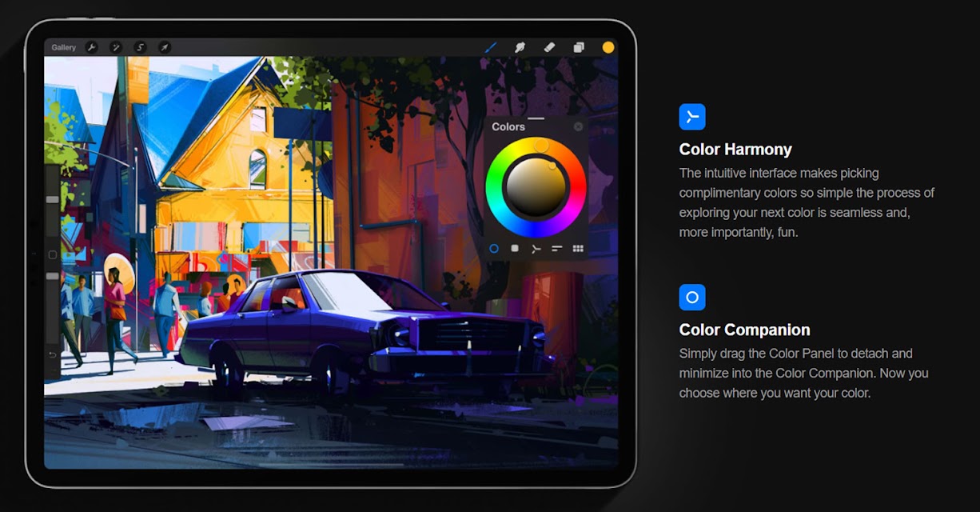Select the Smudge finger tool
The width and height of the screenshot is (980, 512).
(x=520, y=47)
